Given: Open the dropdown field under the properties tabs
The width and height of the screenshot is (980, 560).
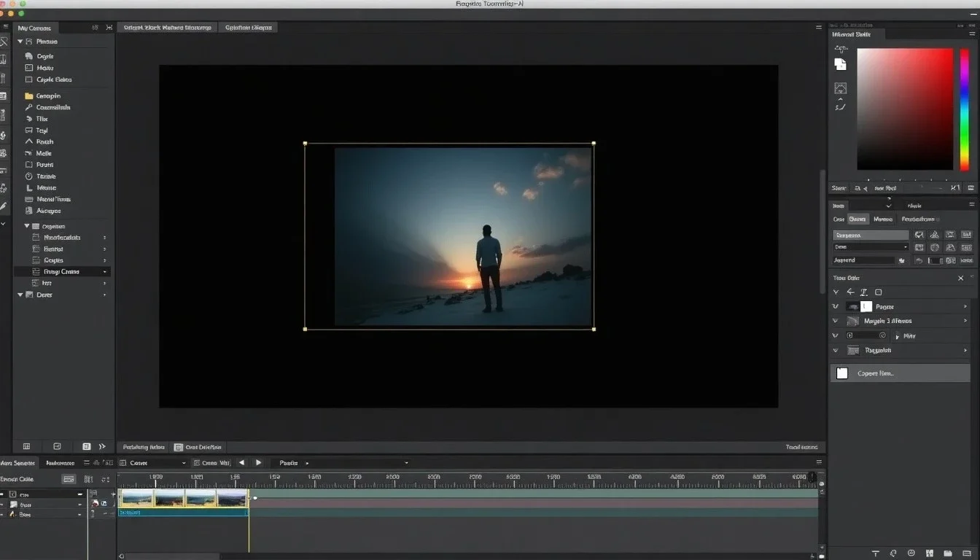Looking at the screenshot, I should tap(870, 247).
